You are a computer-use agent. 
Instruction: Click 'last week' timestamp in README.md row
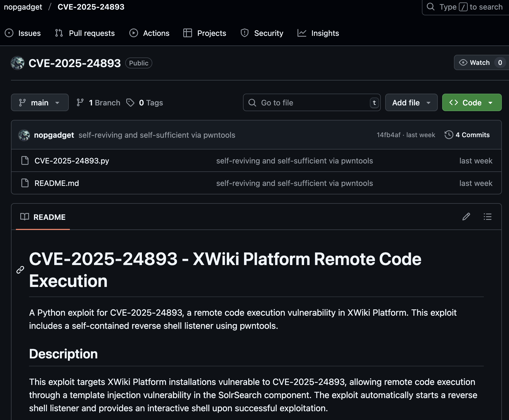[x=476, y=183]
